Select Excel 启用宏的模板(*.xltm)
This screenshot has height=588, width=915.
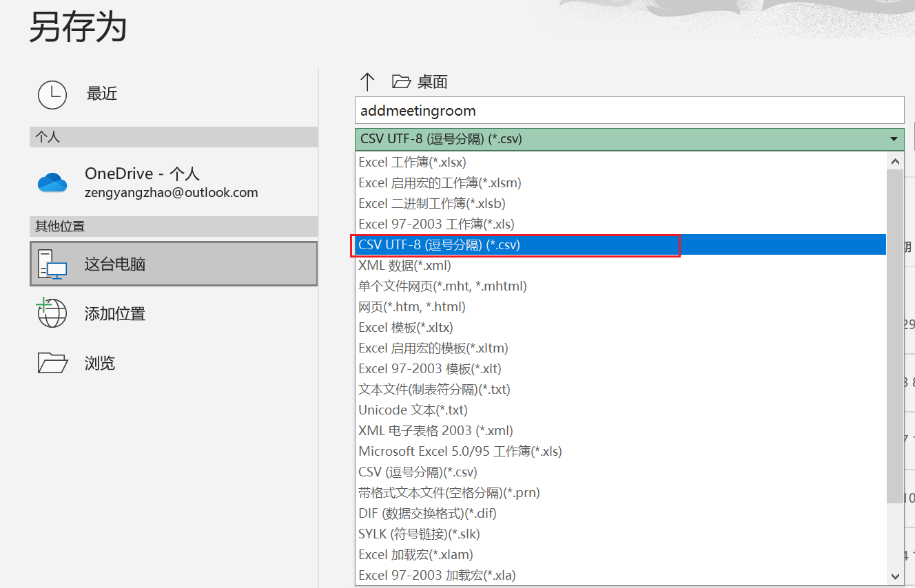(x=621, y=348)
